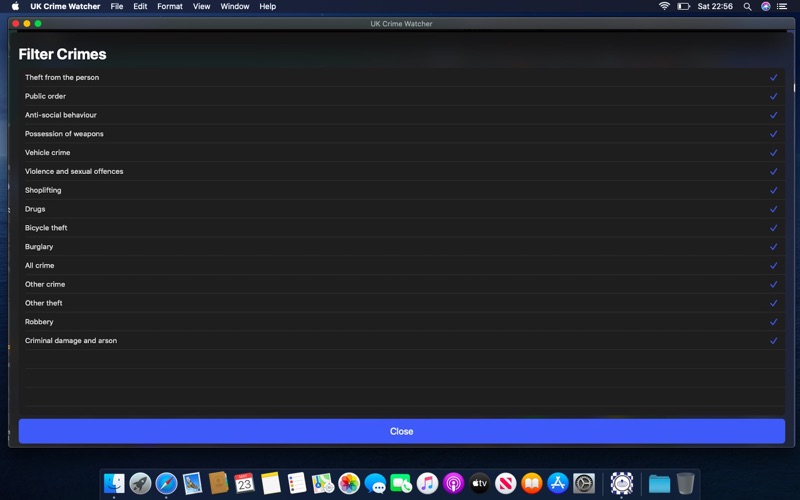Uncheck Bicycle theft checkmark
Viewport: 800px width, 500px height.
[x=773, y=228]
